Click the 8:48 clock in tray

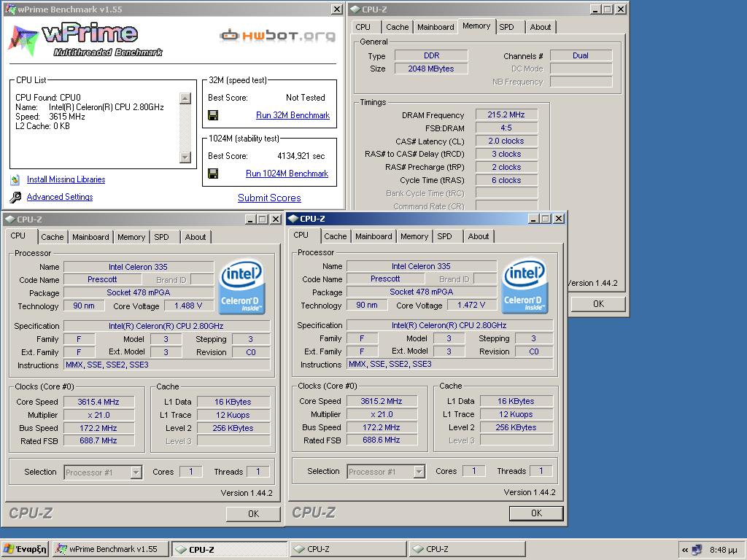[723, 550]
